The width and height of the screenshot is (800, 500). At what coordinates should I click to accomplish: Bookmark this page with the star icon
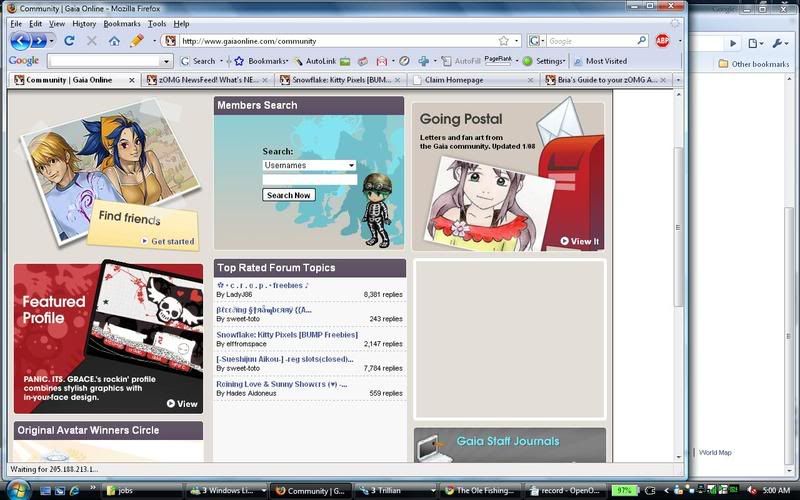pyautogui.click(x=504, y=41)
